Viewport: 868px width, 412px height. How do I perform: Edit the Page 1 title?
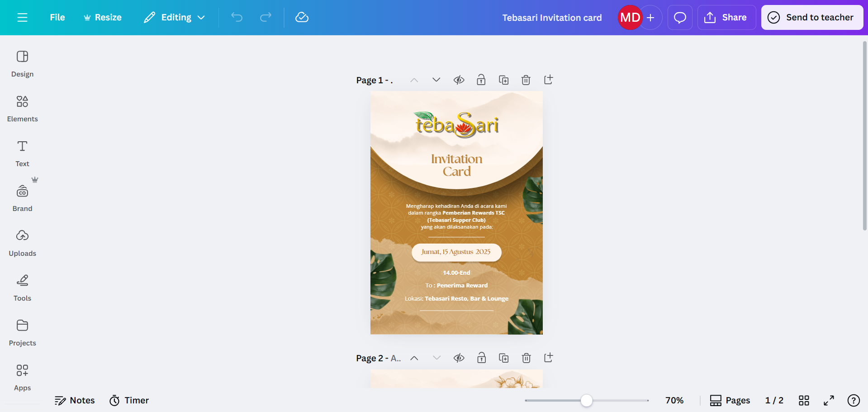[x=375, y=80]
